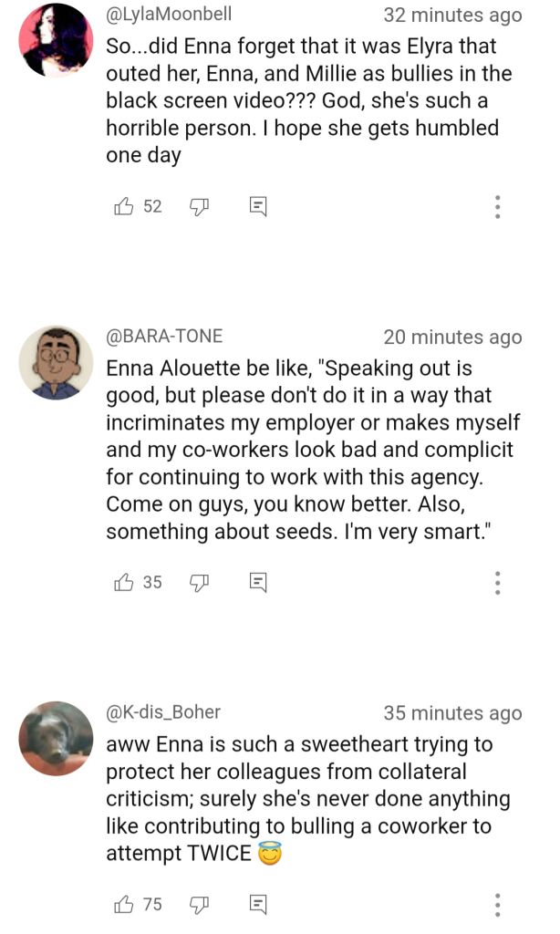Screen dimensions: 560x934
Task: Like the @LylaMoonbell comment
Action: [x=123, y=207]
